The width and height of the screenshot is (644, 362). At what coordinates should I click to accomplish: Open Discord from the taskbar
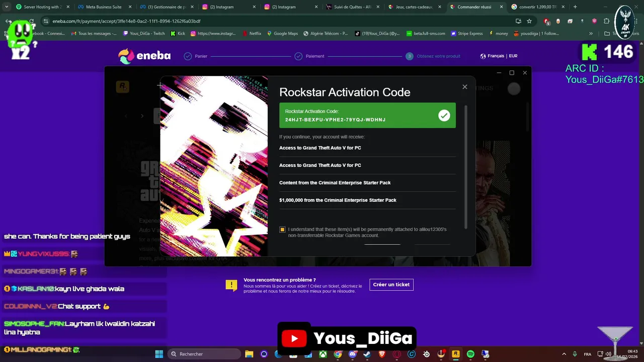[x=352, y=354]
